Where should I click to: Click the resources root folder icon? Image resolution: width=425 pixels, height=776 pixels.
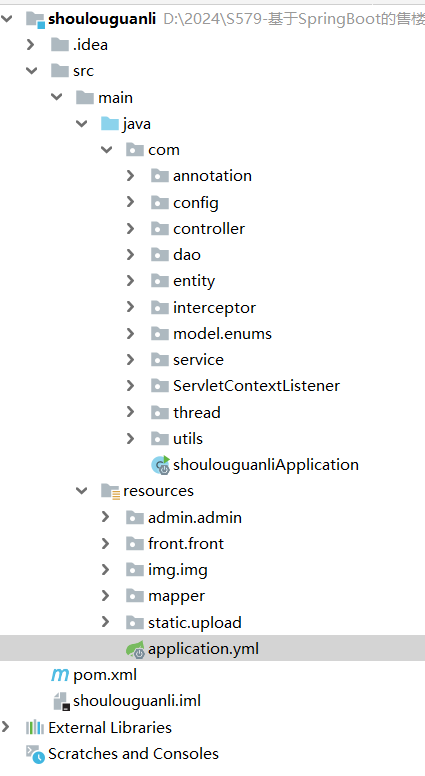click(x=110, y=491)
